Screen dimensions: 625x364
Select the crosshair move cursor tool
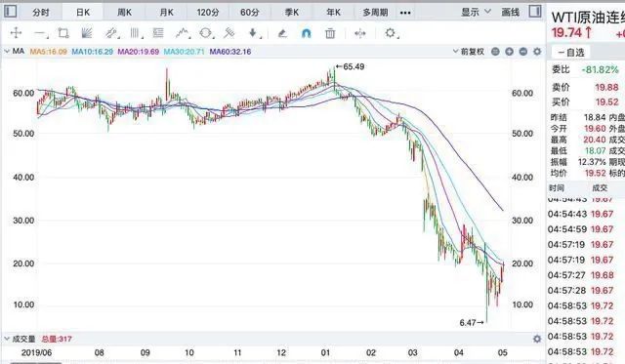(16, 32)
